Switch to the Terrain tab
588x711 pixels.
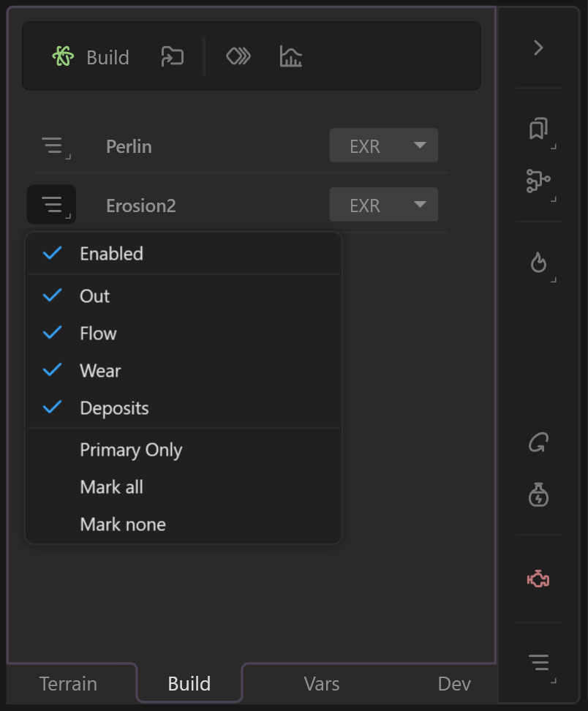pos(69,684)
